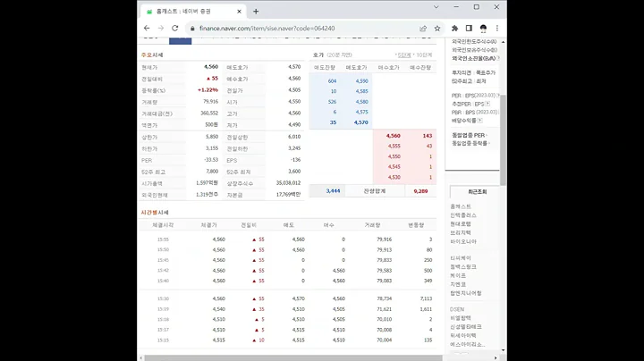Screen dimensions: 644x361
Task: Open the Chrome profile avatar
Action: tap(483, 29)
